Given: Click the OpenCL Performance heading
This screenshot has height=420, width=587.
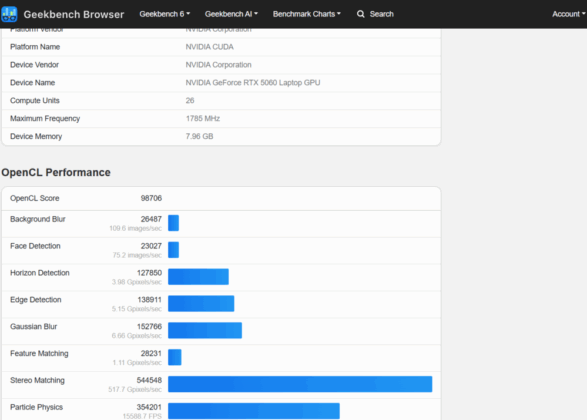Looking at the screenshot, I should 56,173.
